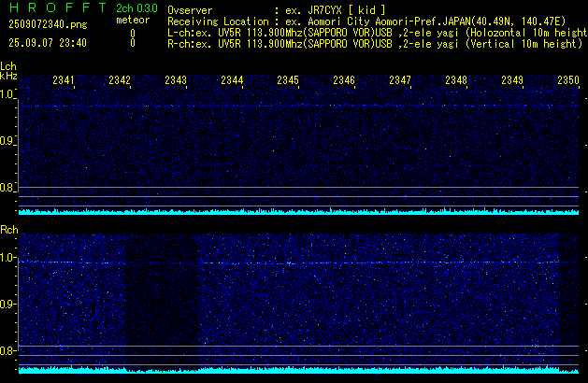Click the 2345 time marker
This screenshot has height=383, width=588.
point(288,80)
